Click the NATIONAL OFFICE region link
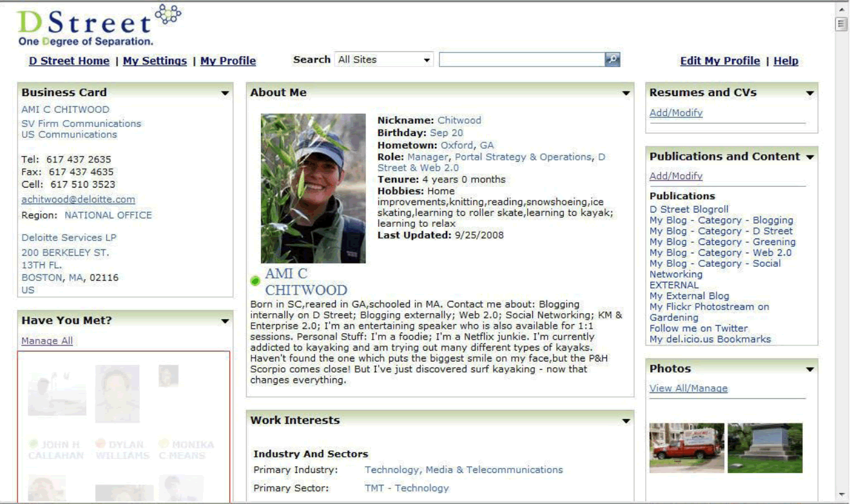Screen dimensions: 850x504 108,215
